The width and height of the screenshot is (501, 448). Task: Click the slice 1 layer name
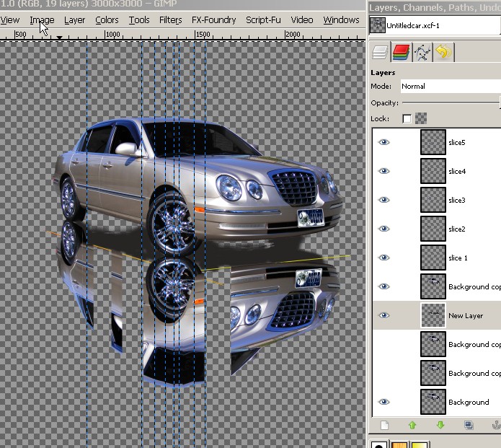point(458,258)
